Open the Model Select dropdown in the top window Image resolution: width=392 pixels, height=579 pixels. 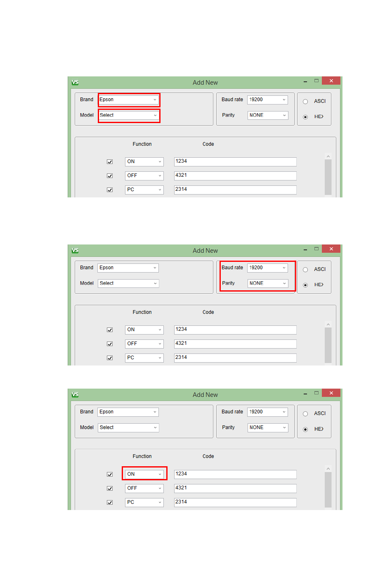click(128, 115)
